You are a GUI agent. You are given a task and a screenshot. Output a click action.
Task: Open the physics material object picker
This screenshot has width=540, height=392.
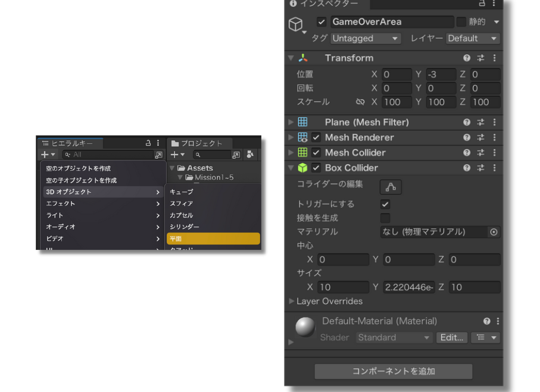pyautogui.click(x=494, y=232)
